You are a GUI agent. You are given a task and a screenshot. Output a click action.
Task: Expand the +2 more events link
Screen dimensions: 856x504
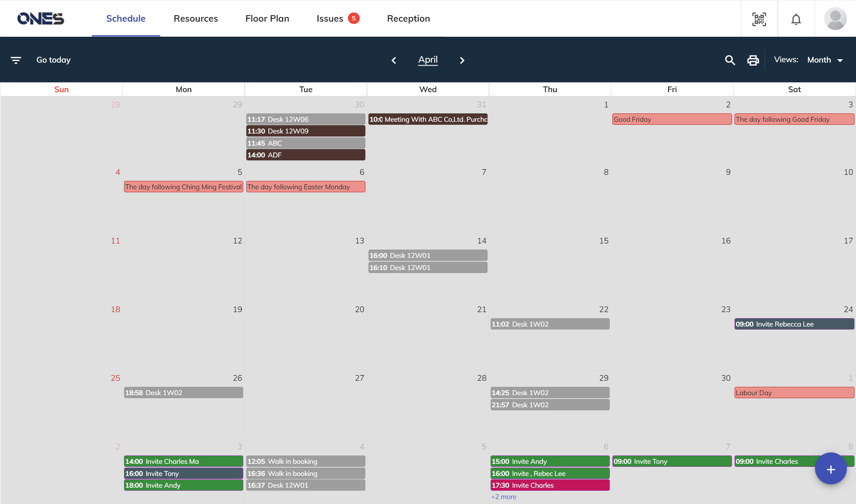[504, 497]
